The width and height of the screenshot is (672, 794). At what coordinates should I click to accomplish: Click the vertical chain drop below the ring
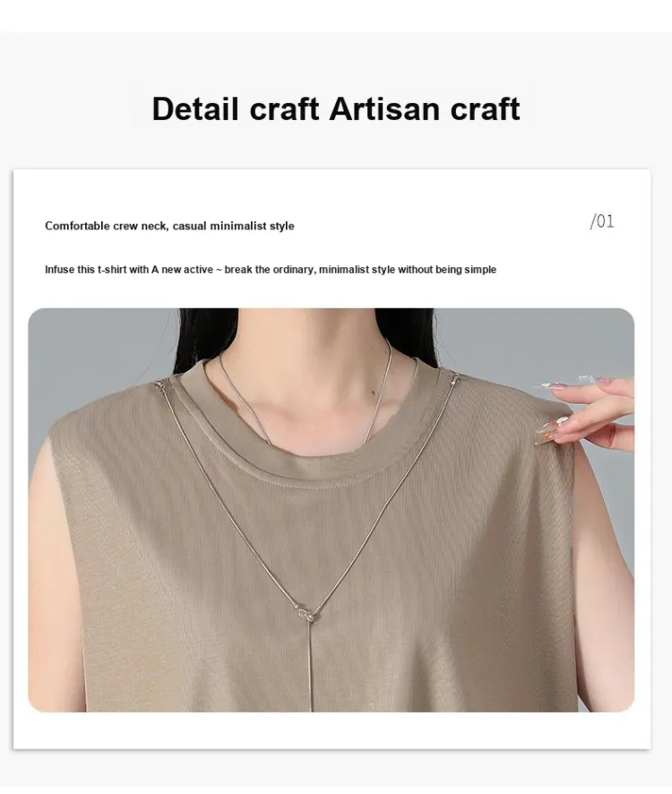(x=309, y=665)
